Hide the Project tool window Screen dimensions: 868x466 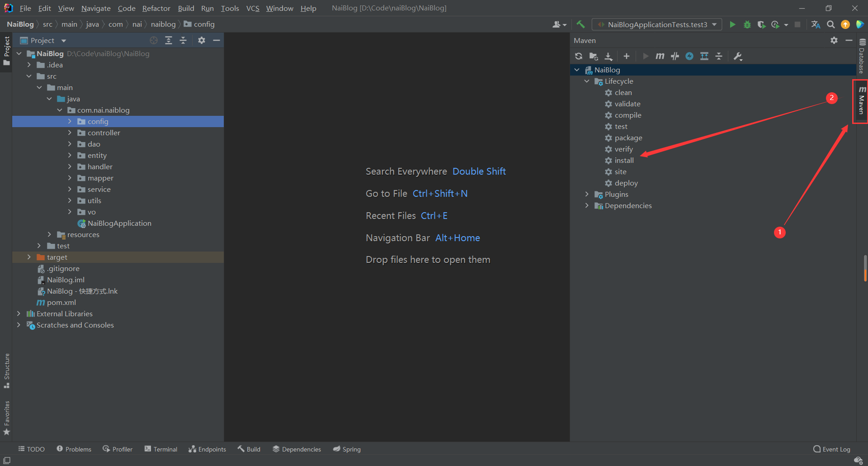(217, 40)
